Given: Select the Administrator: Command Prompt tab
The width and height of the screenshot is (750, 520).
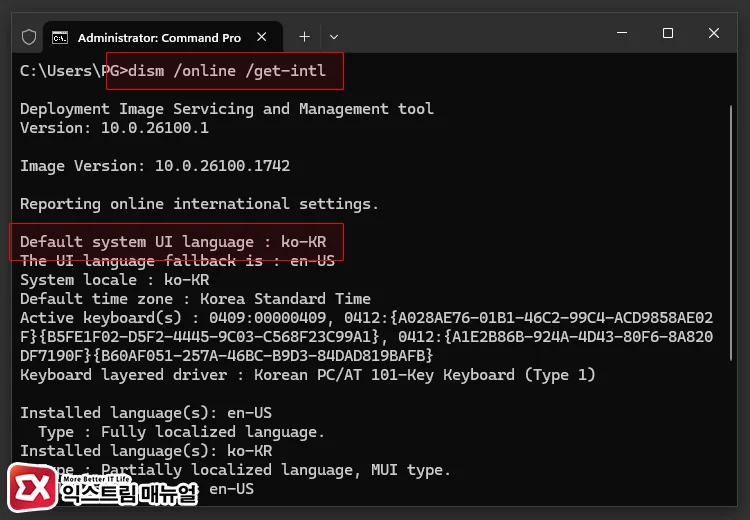Looking at the screenshot, I should 160,37.
